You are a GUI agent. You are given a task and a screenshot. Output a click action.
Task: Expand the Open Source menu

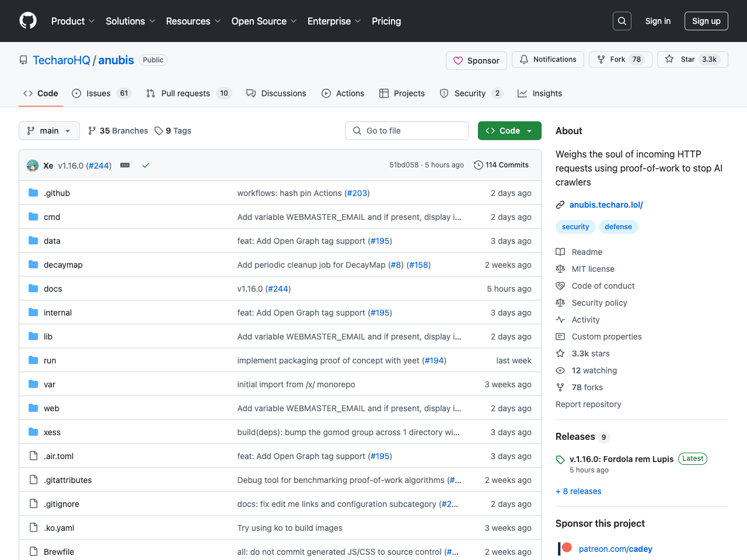[264, 21]
